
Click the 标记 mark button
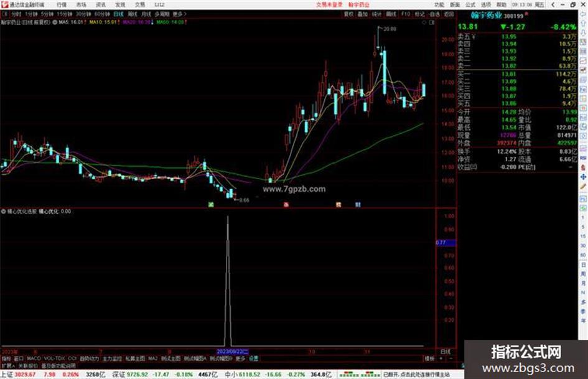point(419,14)
